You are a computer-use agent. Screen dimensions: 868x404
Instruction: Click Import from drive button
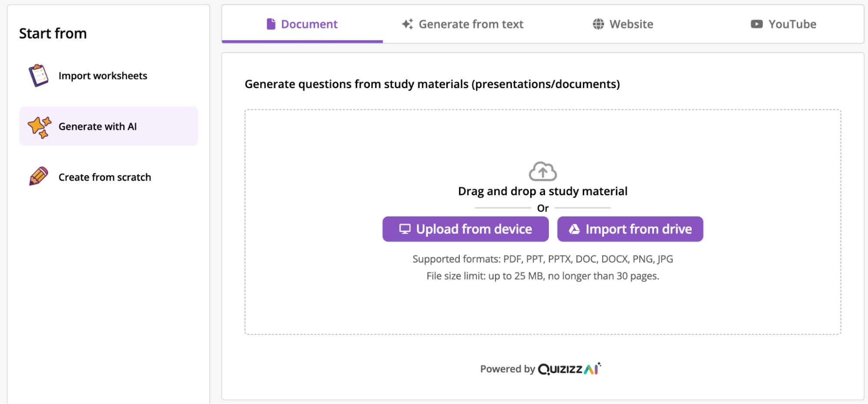coord(630,229)
